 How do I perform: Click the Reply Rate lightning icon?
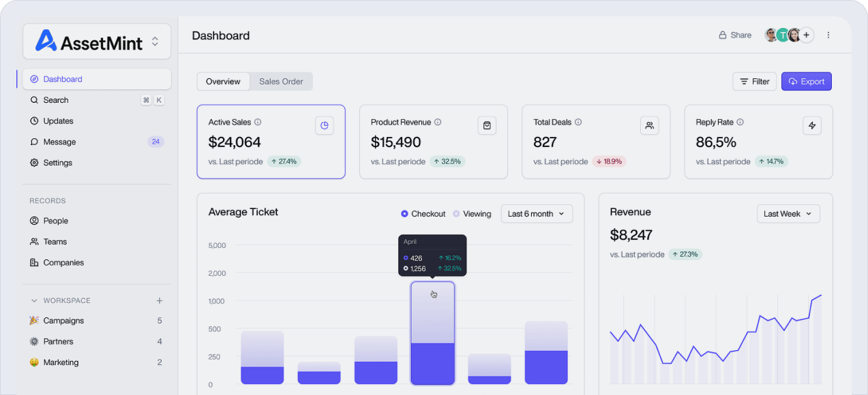pyautogui.click(x=812, y=125)
